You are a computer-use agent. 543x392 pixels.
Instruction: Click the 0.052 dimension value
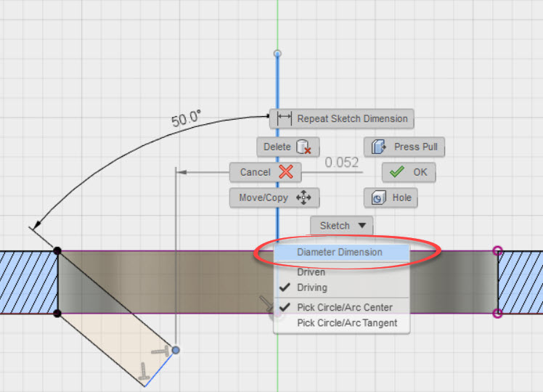point(342,163)
